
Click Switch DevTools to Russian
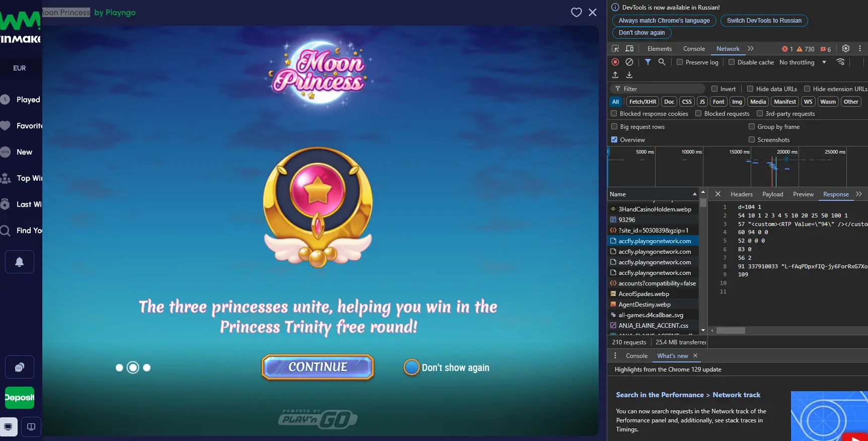(764, 21)
